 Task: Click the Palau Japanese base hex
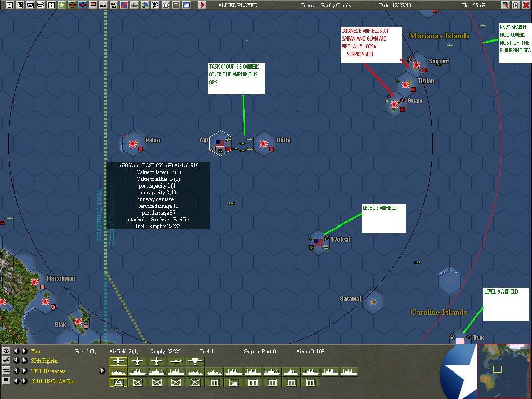click(132, 144)
